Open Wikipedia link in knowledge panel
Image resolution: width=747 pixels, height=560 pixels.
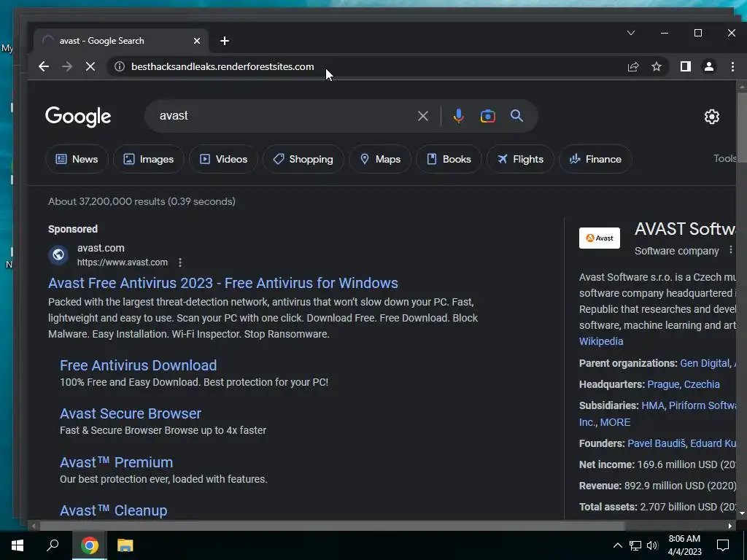pyautogui.click(x=601, y=341)
